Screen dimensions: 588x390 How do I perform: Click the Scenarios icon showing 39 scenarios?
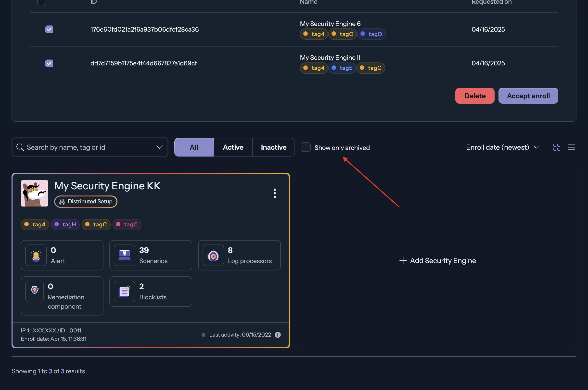pyautogui.click(x=124, y=255)
